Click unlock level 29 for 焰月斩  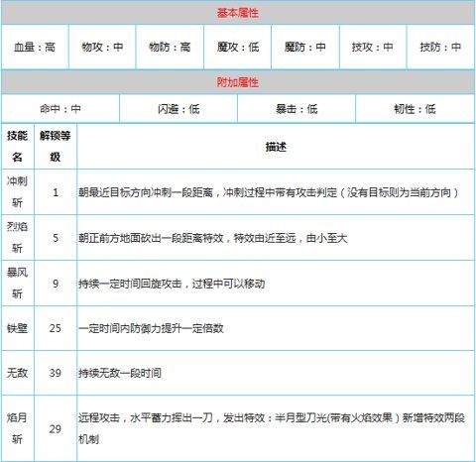coord(56,429)
